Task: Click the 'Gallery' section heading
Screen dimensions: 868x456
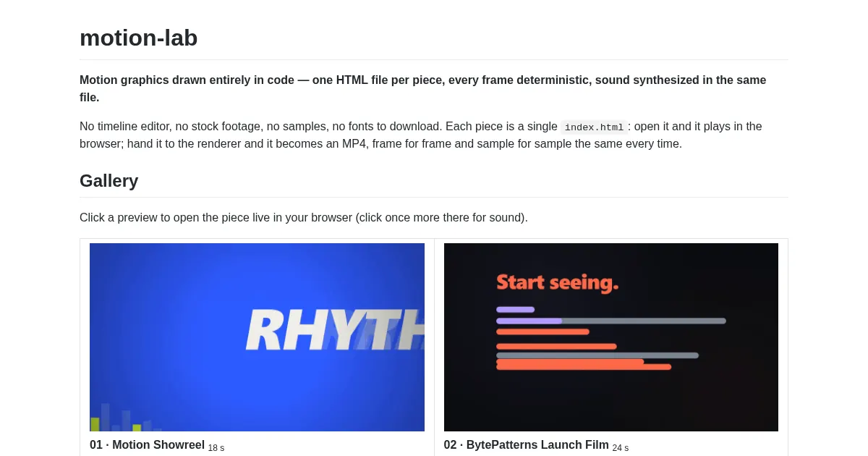Action: (x=109, y=181)
